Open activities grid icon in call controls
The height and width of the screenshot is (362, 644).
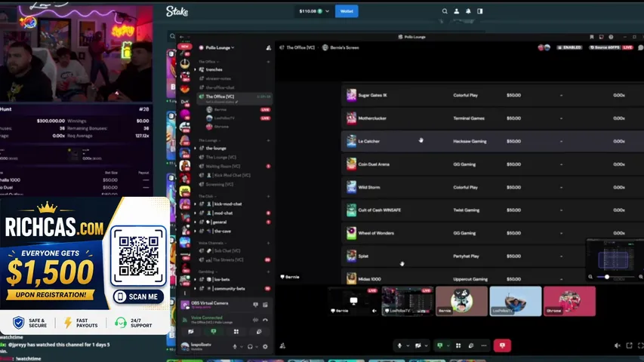pyautogui.click(x=458, y=345)
